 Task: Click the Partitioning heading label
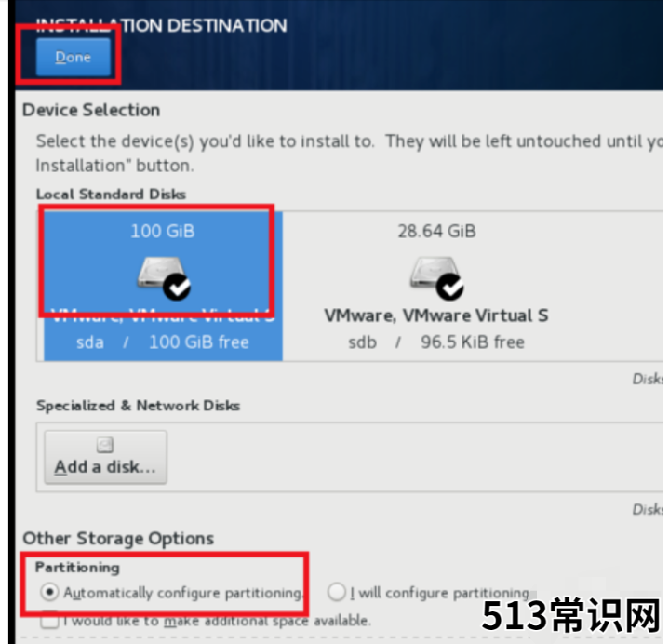tap(77, 568)
